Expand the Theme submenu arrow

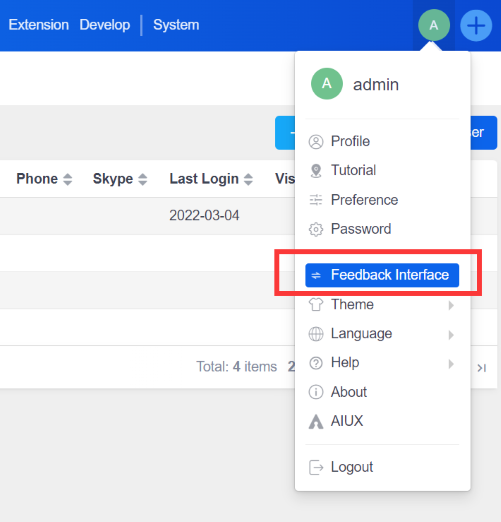point(451,305)
